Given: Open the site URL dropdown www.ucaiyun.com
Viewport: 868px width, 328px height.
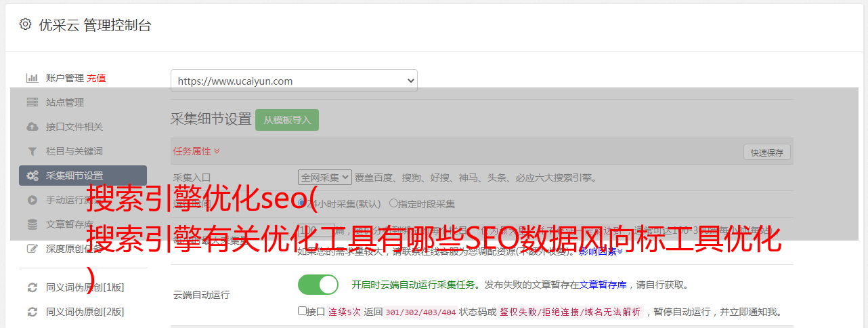Looking at the screenshot, I should [x=294, y=81].
